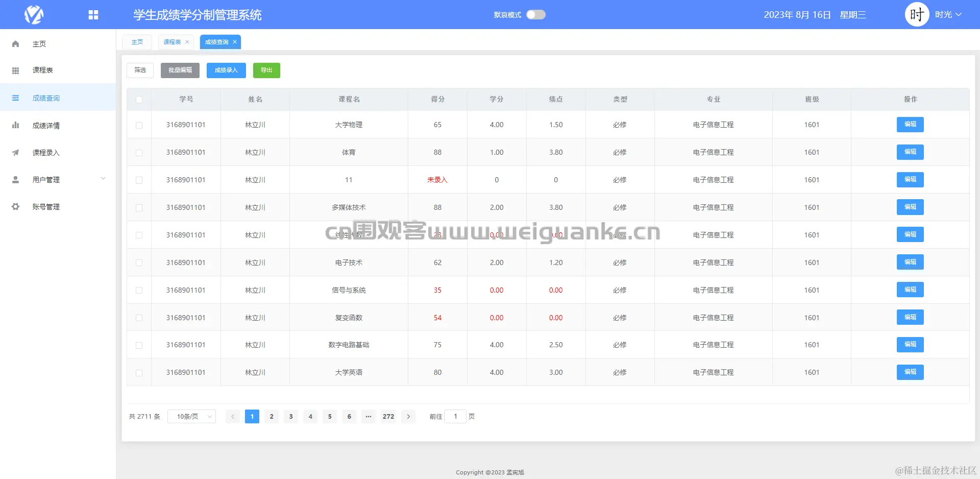The width and height of the screenshot is (980, 479).
Task: Click the user management person icon
Action: (x=15, y=180)
